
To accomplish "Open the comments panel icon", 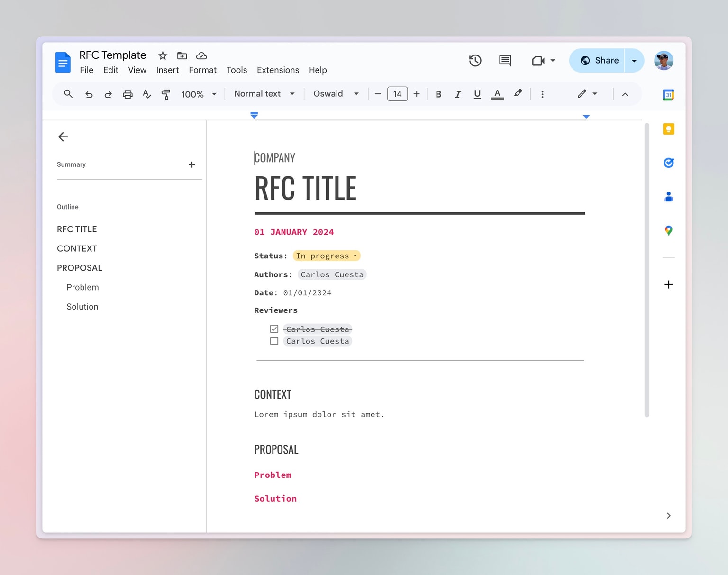I will pyautogui.click(x=505, y=61).
